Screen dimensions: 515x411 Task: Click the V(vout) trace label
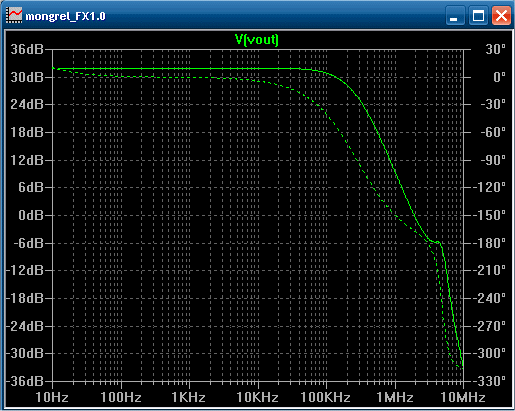pos(257,39)
